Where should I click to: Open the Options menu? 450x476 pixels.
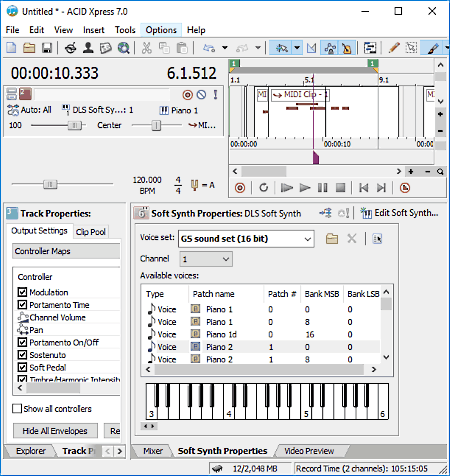[x=161, y=30]
